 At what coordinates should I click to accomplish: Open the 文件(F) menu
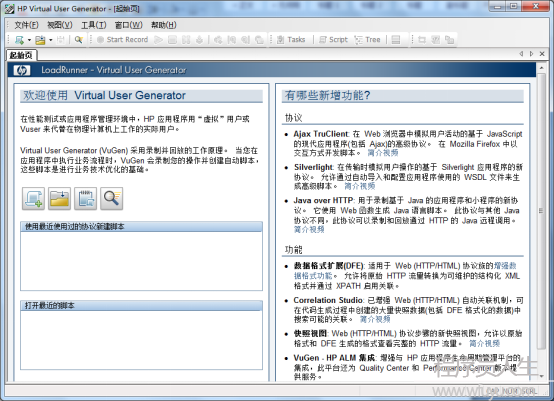point(26,25)
